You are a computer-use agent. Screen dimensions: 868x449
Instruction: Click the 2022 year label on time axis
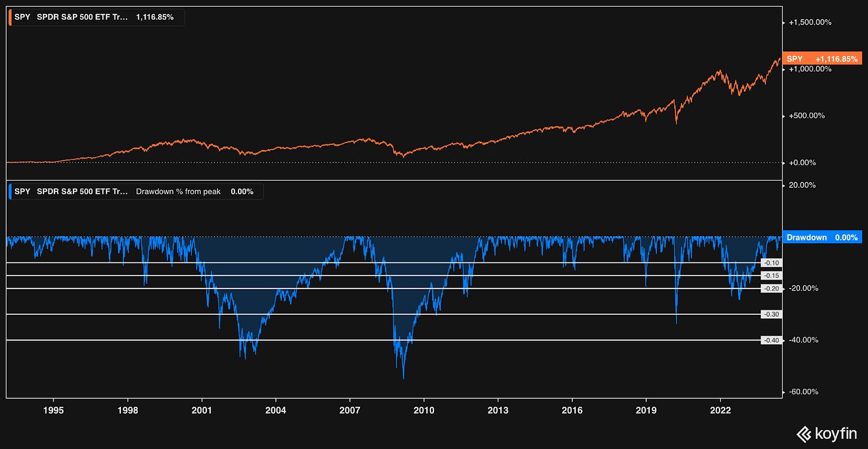click(x=720, y=410)
